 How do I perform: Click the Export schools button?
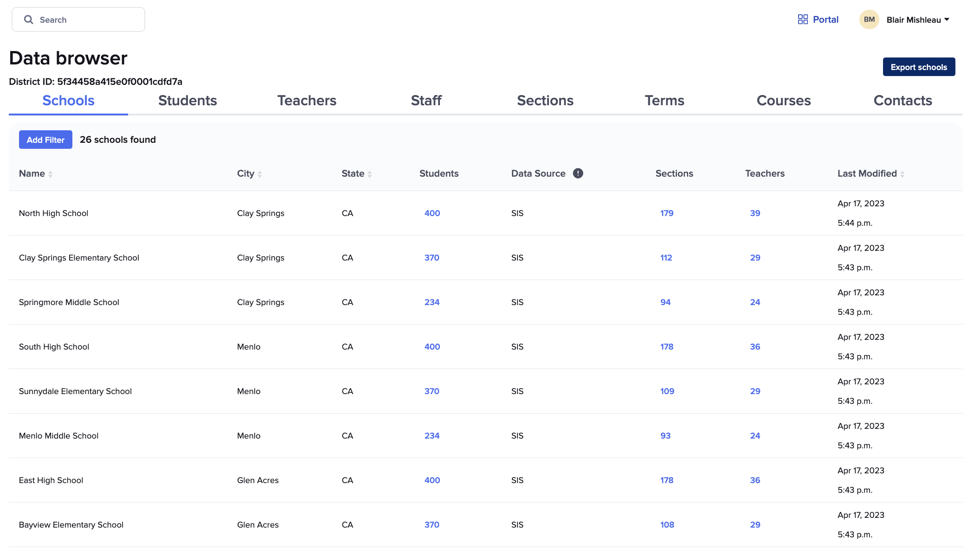coord(918,66)
